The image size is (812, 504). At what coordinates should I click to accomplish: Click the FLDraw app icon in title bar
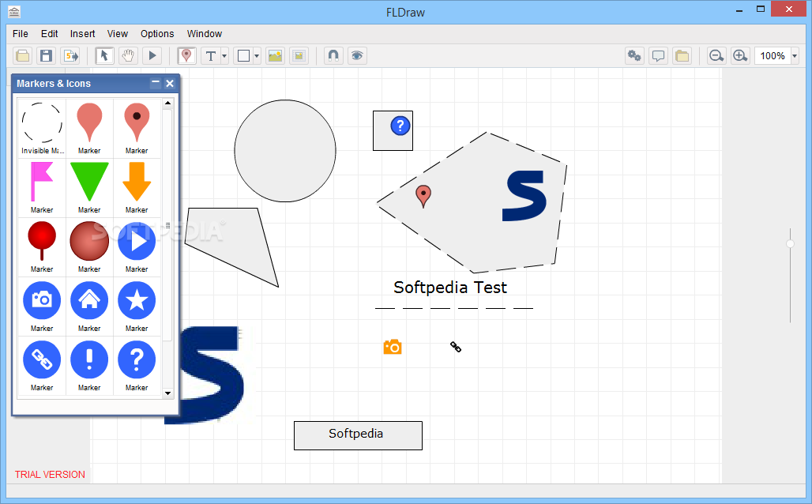[x=14, y=11]
